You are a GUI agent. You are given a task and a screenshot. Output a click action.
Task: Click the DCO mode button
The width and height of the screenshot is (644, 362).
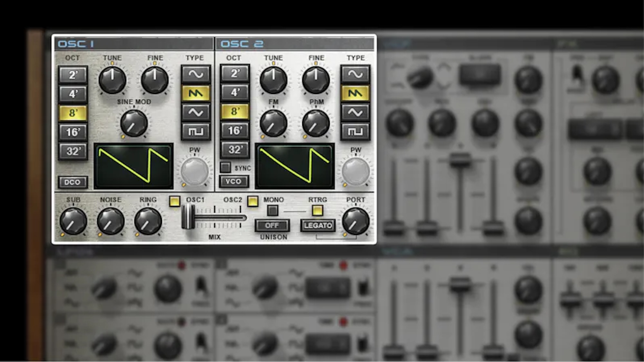[x=73, y=182]
